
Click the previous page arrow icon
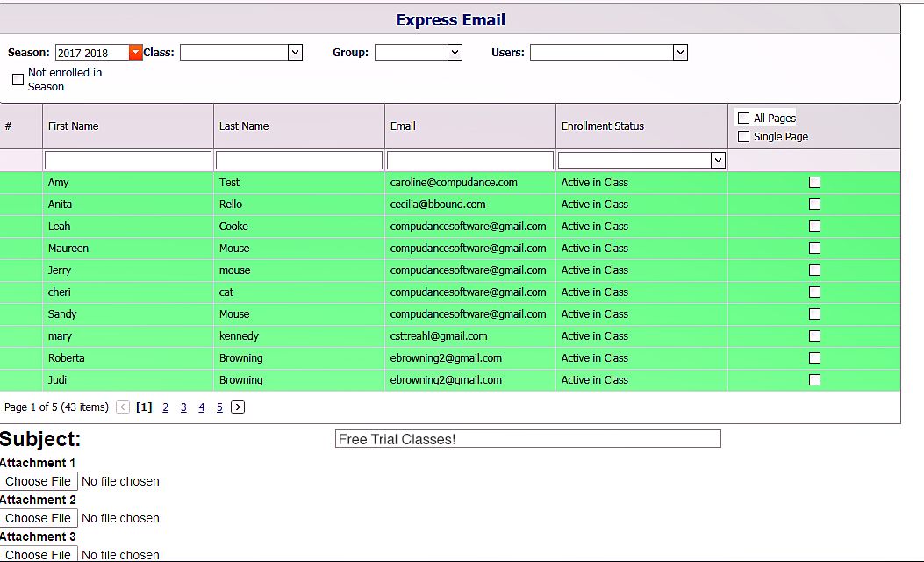(x=123, y=407)
